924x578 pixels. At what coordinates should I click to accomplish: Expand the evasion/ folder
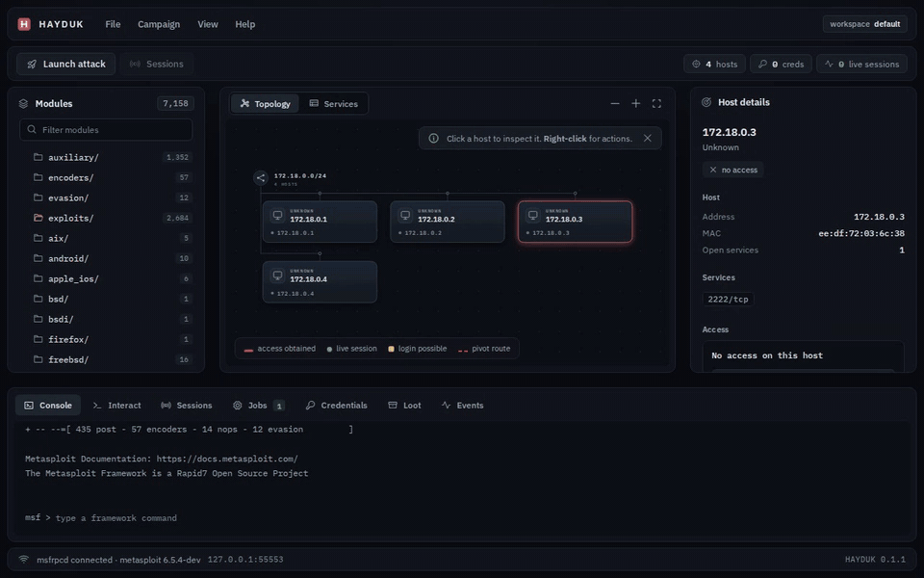tap(112, 197)
